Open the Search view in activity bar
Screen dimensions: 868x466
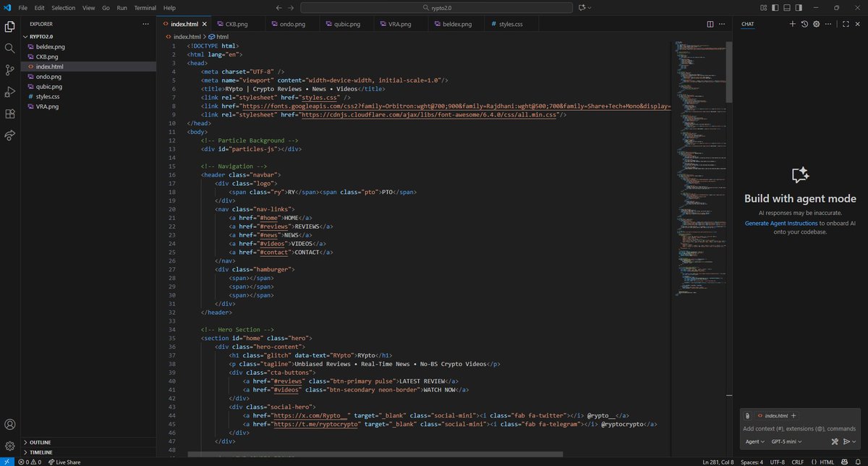(10, 48)
